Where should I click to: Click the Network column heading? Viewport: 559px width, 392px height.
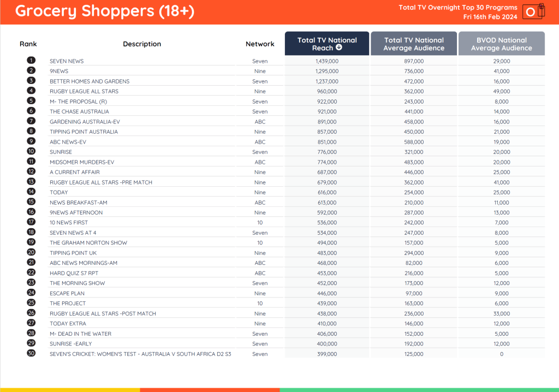click(260, 44)
